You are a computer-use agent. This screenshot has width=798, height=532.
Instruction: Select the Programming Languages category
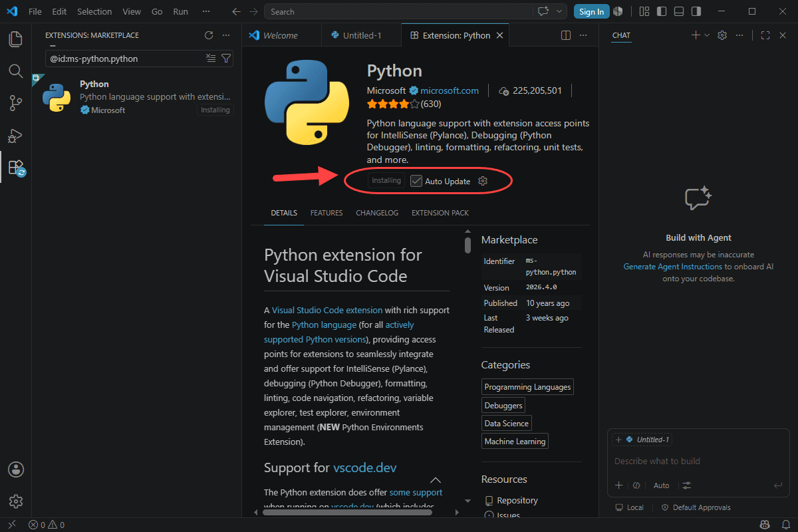pos(527,387)
